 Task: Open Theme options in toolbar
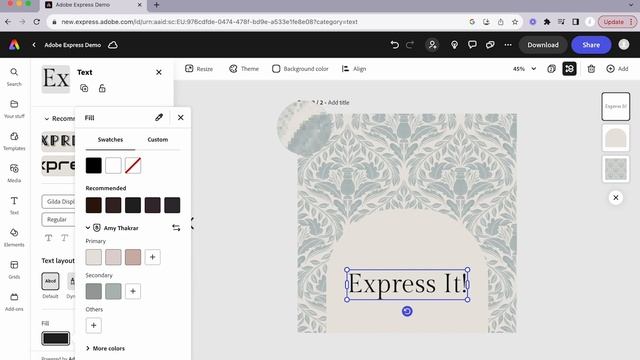coord(244,69)
